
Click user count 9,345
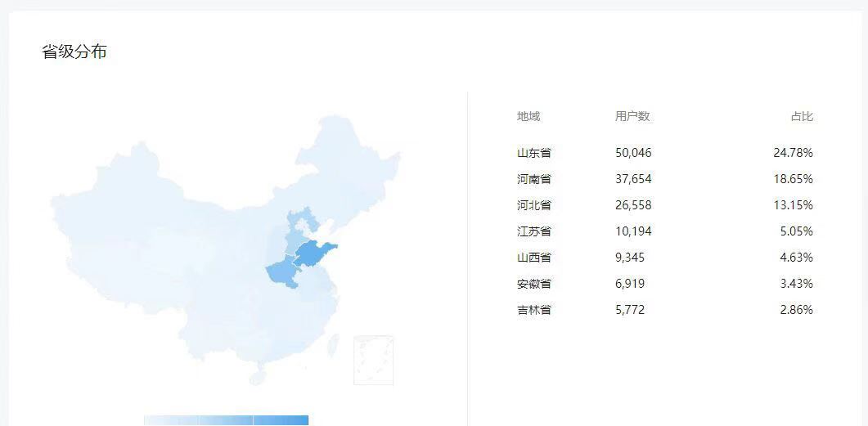pyautogui.click(x=630, y=258)
